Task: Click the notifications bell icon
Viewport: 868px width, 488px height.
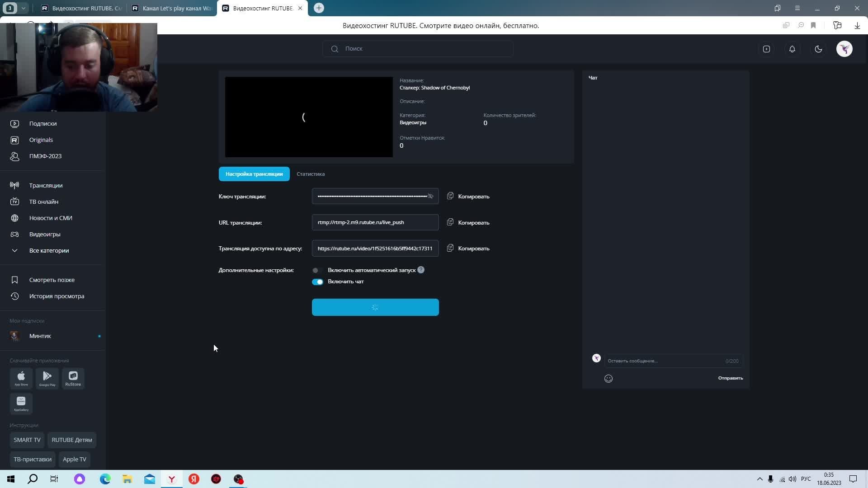Action: [792, 49]
